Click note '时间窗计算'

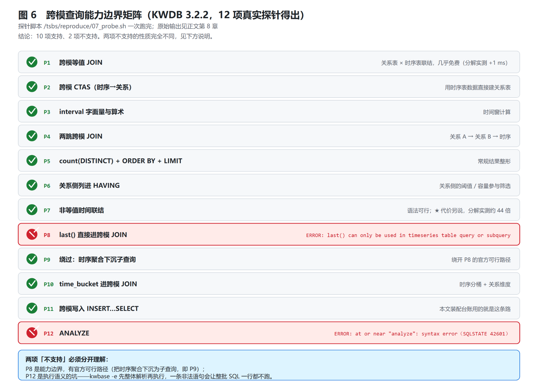(497, 112)
